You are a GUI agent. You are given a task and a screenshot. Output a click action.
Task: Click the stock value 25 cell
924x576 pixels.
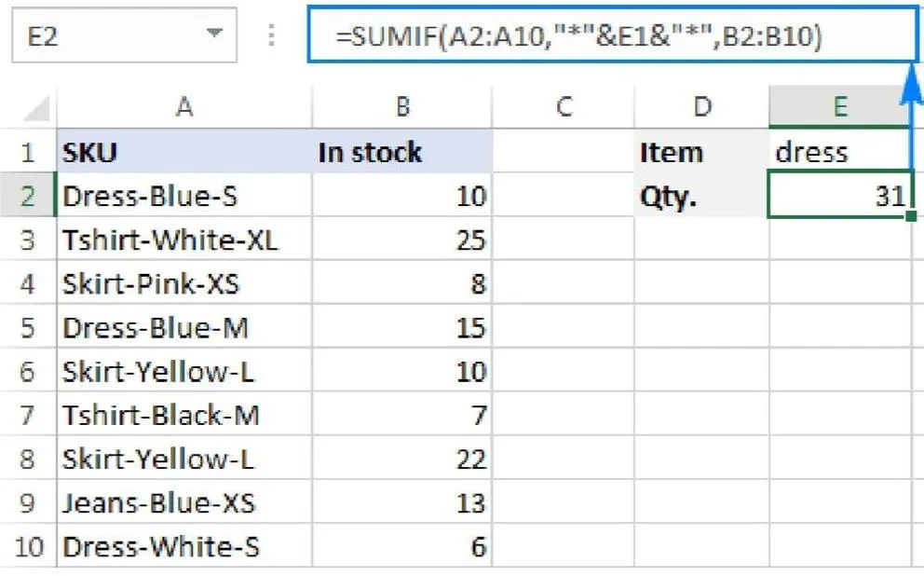coord(402,240)
